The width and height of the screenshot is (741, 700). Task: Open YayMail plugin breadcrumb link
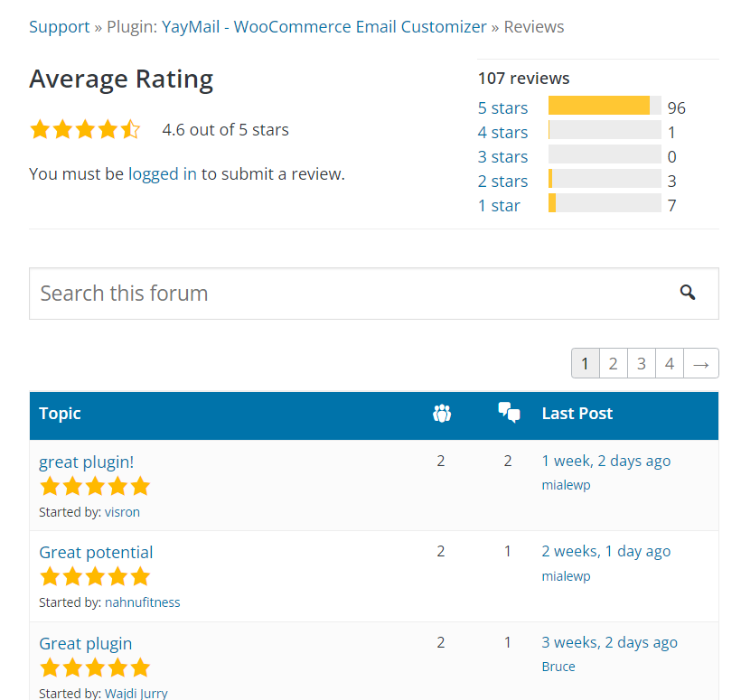pos(324,26)
